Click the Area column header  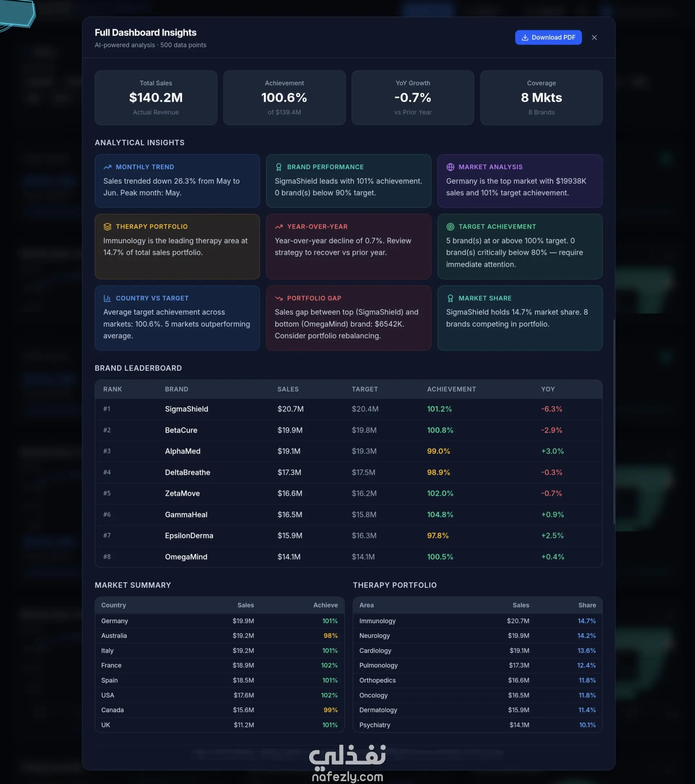tap(366, 605)
